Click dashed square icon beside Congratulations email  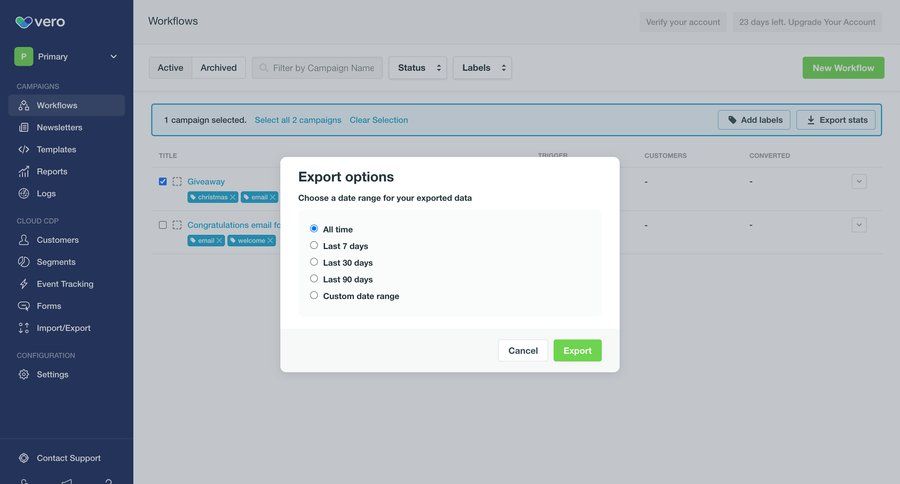point(177,225)
